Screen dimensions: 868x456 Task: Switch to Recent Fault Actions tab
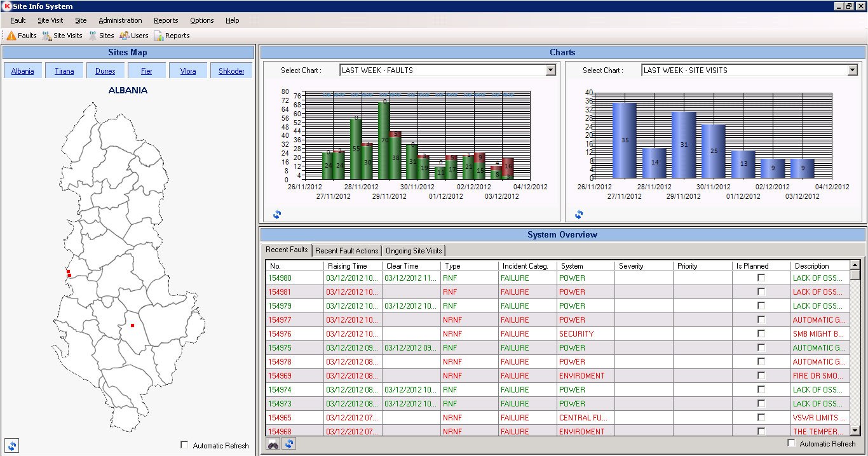pos(347,251)
